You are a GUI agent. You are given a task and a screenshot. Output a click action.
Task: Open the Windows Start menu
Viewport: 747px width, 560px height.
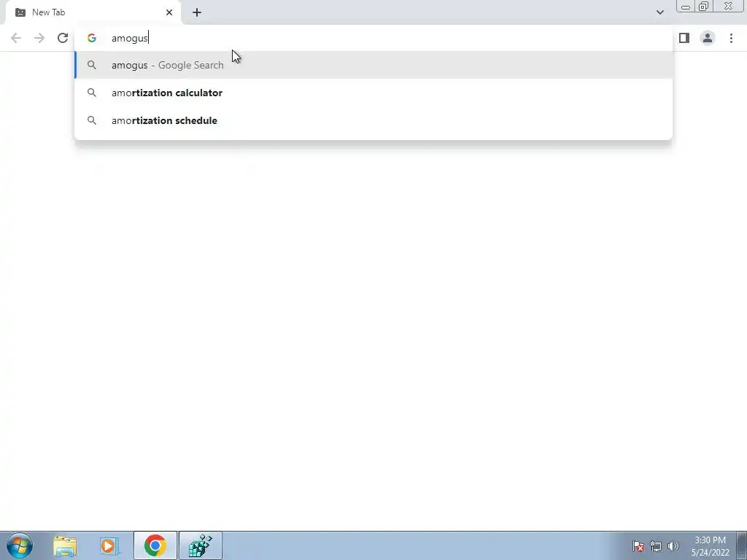20,545
